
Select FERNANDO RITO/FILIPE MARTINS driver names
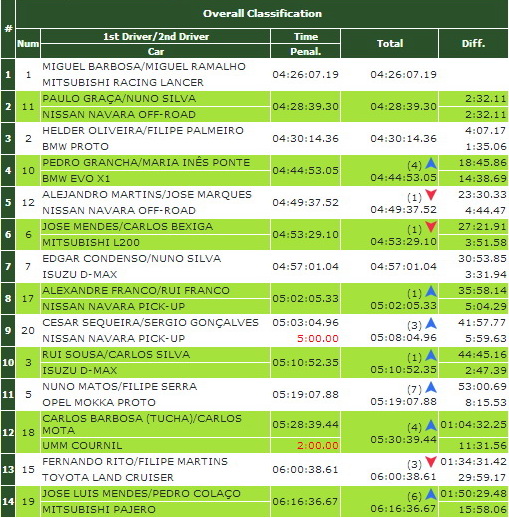[135, 461]
